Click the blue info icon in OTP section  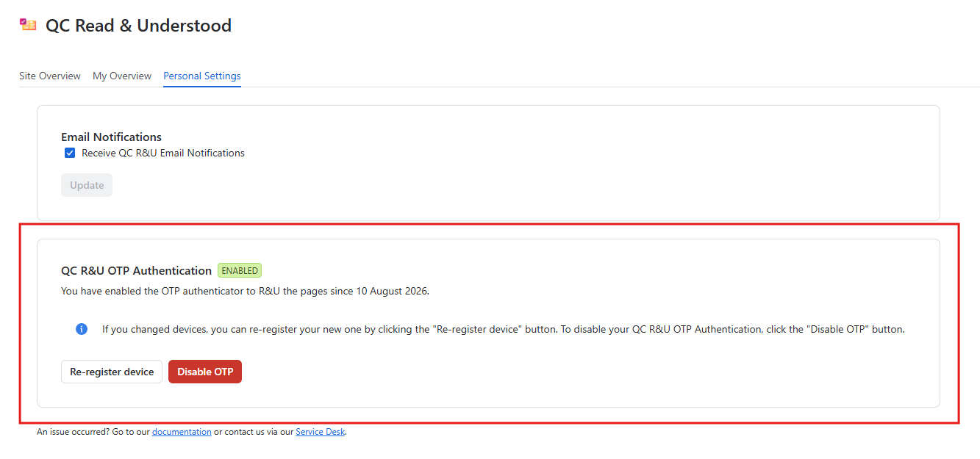(x=82, y=329)
